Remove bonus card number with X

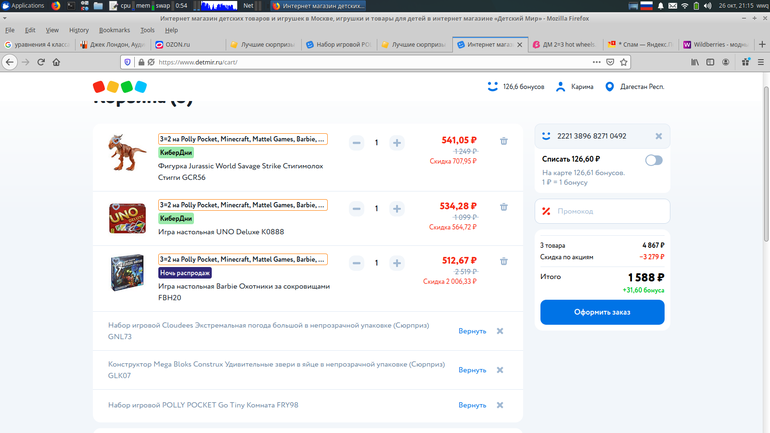coord(658,136)
